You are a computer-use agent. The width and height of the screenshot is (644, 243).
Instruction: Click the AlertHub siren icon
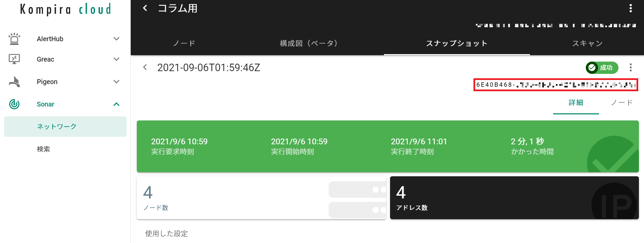click(x=14, y=39)
